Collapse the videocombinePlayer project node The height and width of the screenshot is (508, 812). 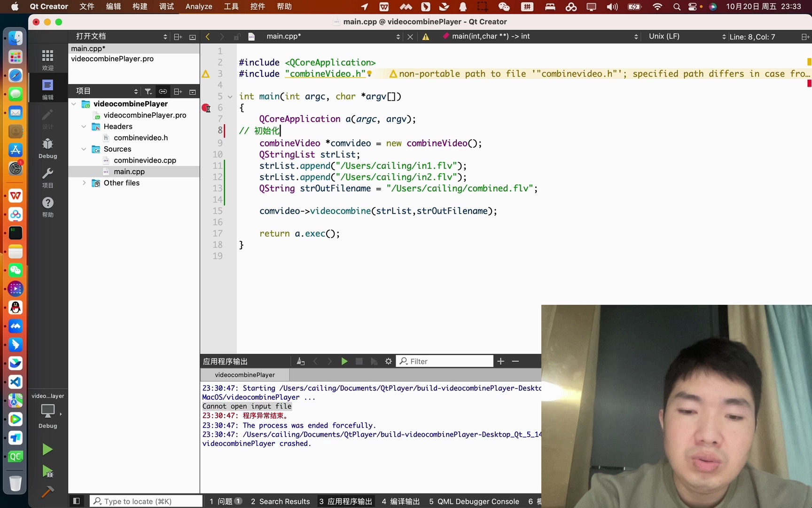(x=74, y=104)
